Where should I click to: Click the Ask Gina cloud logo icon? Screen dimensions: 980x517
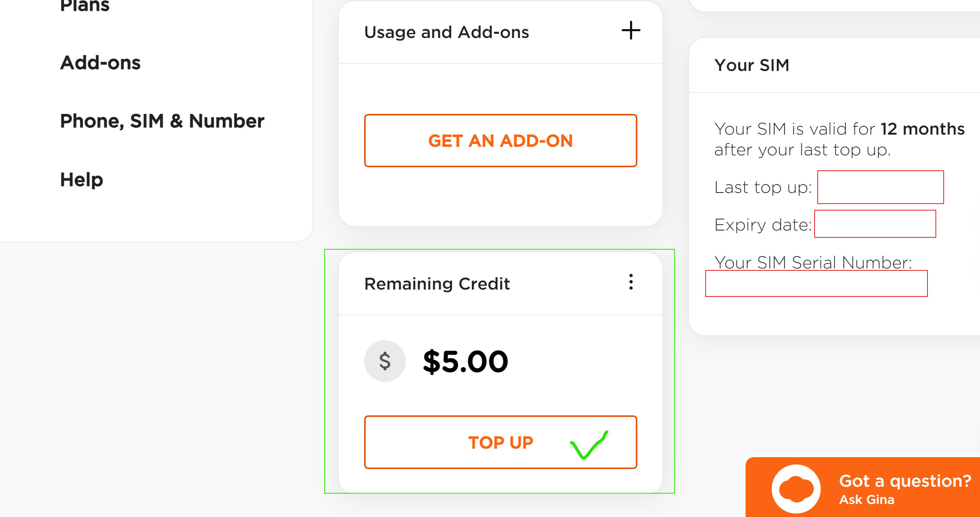click(x=796, y=489)
